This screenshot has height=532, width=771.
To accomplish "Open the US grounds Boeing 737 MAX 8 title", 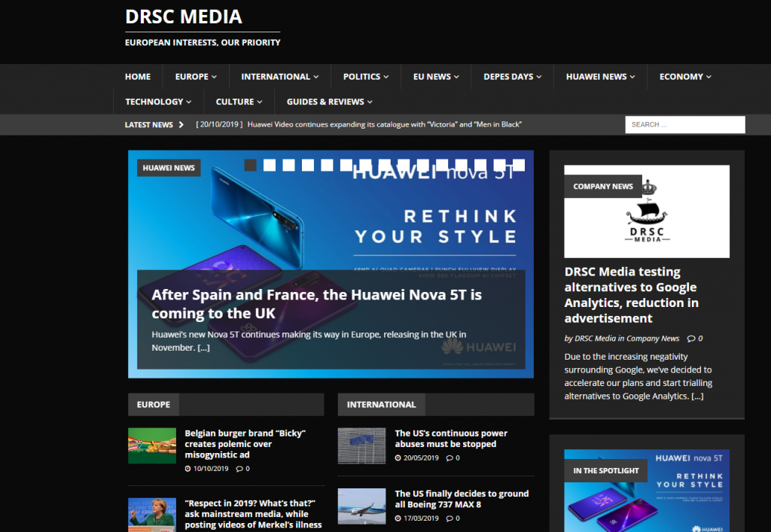I will pos(462,499).
